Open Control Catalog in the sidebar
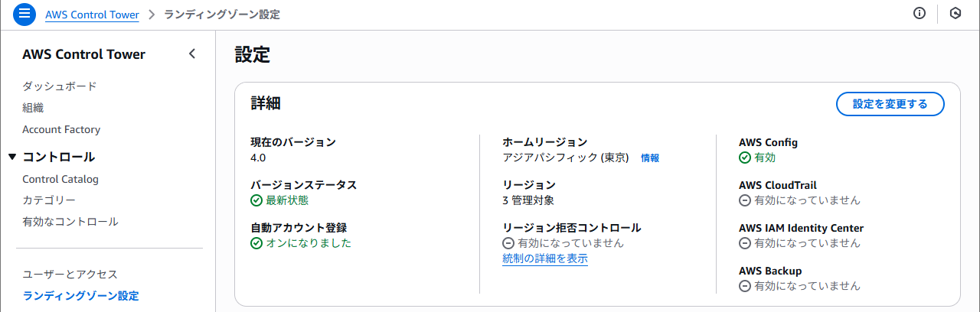The height and width of the screenshot is (312, 980). [x=60, y=179]
